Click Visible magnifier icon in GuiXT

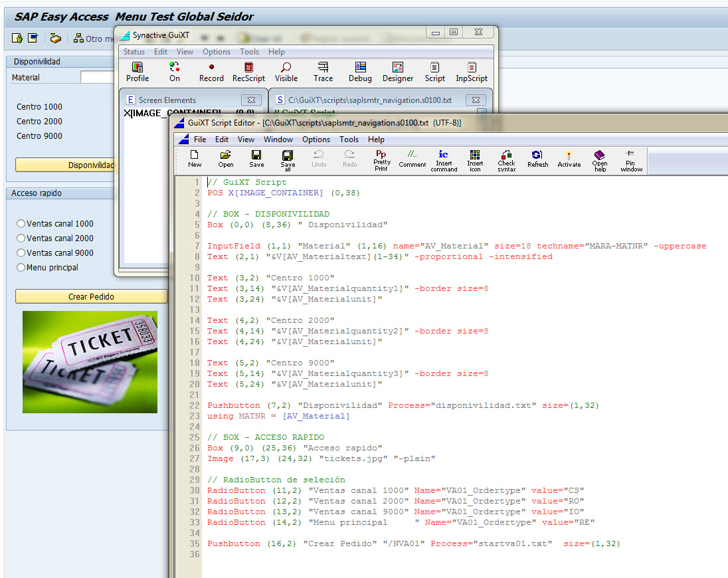click(x=286, y=72)
